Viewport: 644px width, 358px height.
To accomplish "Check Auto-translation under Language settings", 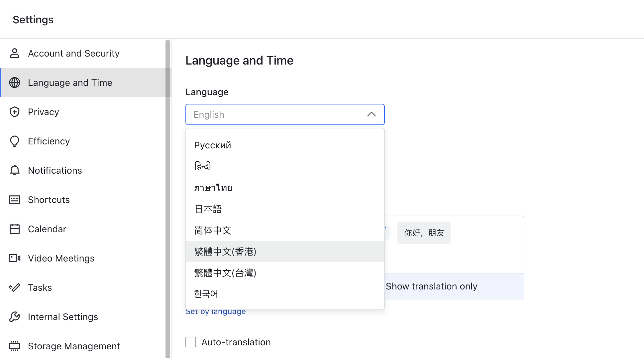I will point(190,342).
